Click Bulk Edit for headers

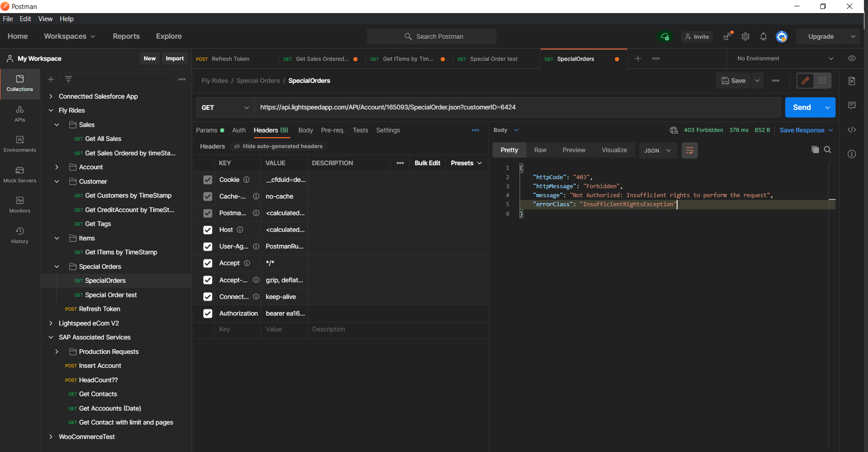tap(427, 163)
